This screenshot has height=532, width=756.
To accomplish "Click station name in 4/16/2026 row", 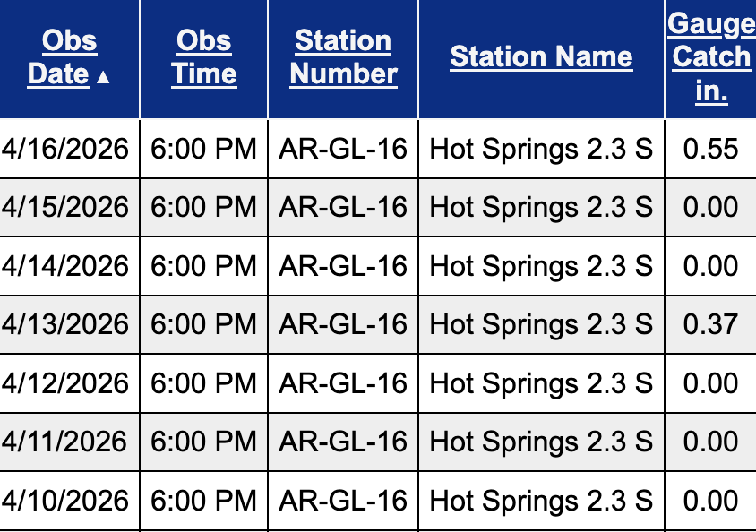I will [541, 149].
